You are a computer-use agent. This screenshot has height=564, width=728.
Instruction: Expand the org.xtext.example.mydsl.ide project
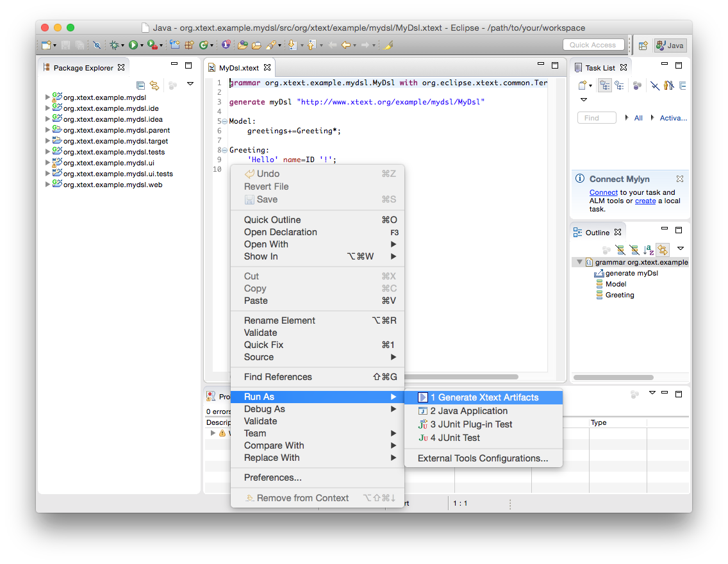click(x=47, y=108)
